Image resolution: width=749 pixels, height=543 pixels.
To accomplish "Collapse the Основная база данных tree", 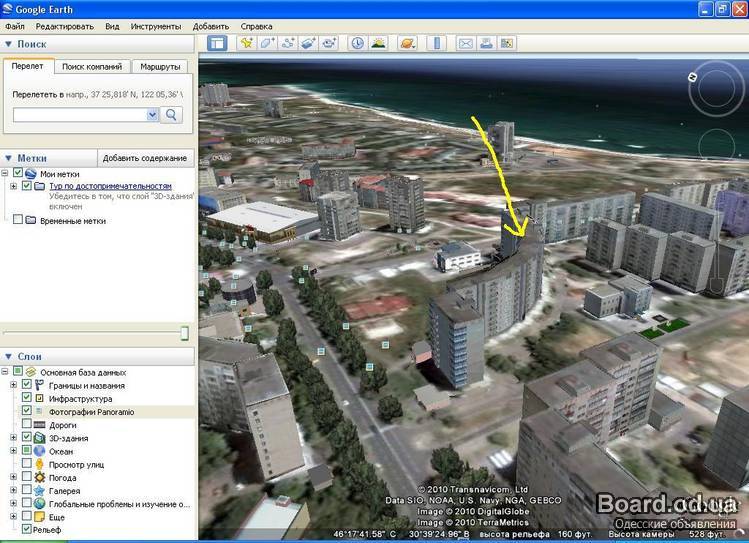I will click(4, 371).
